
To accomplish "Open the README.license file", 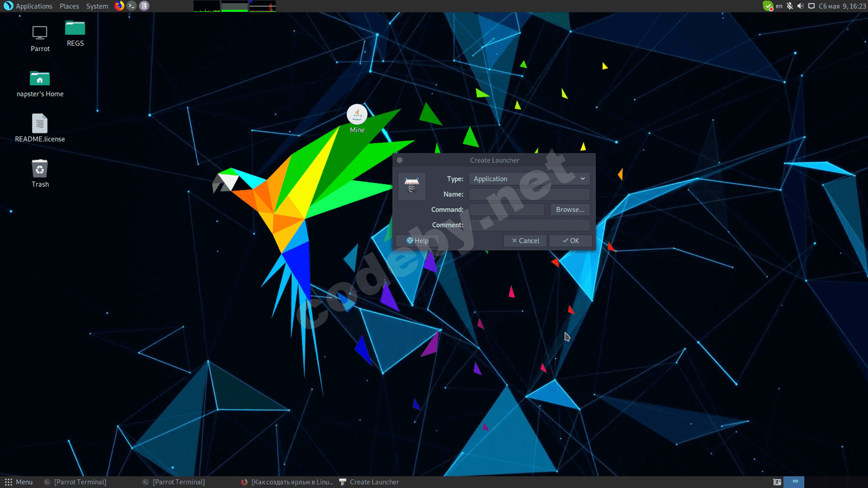I will click(x=40, y=124).
